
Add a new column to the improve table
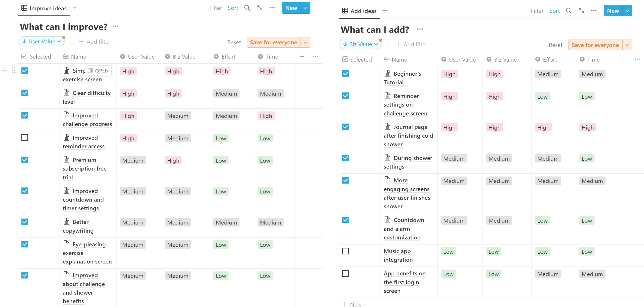302,57
